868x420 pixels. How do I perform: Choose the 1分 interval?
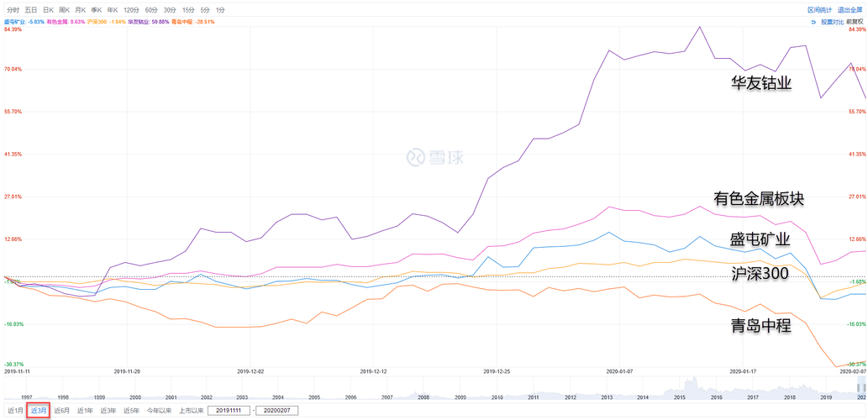220,10
